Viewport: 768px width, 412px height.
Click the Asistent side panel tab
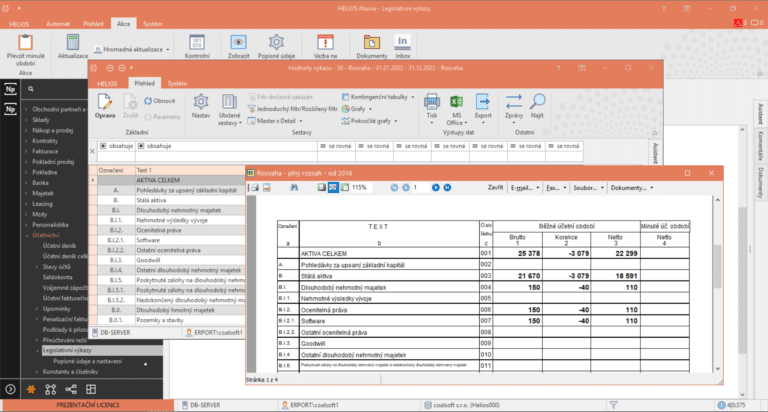coord(760,114)
